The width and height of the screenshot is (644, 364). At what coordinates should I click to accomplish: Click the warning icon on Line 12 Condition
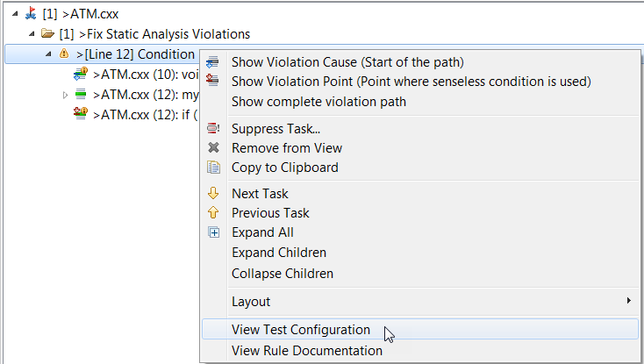click(x=64, y=54)
